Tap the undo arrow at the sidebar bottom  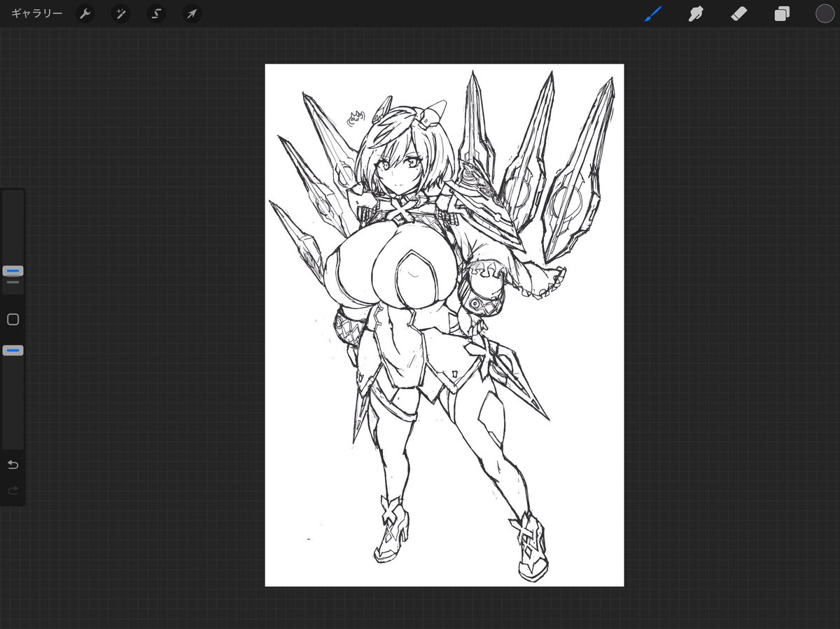click(x=12, y=464)
